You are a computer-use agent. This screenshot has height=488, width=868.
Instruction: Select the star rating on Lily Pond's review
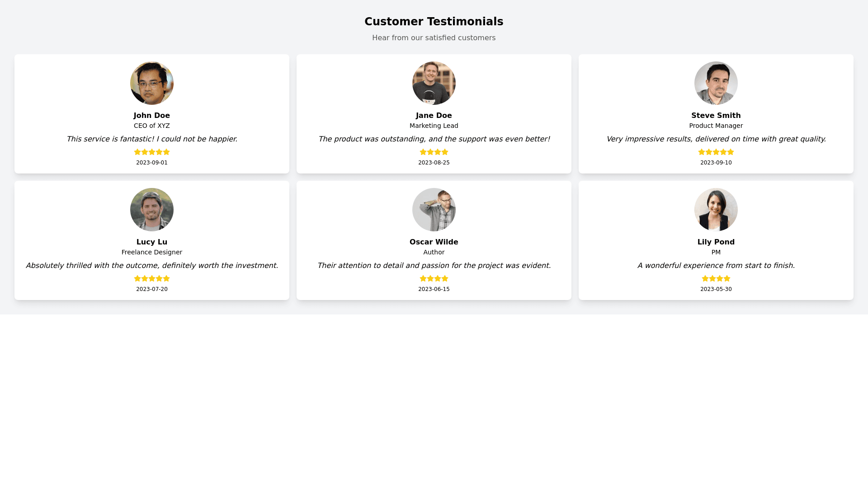tap(716, 279)
